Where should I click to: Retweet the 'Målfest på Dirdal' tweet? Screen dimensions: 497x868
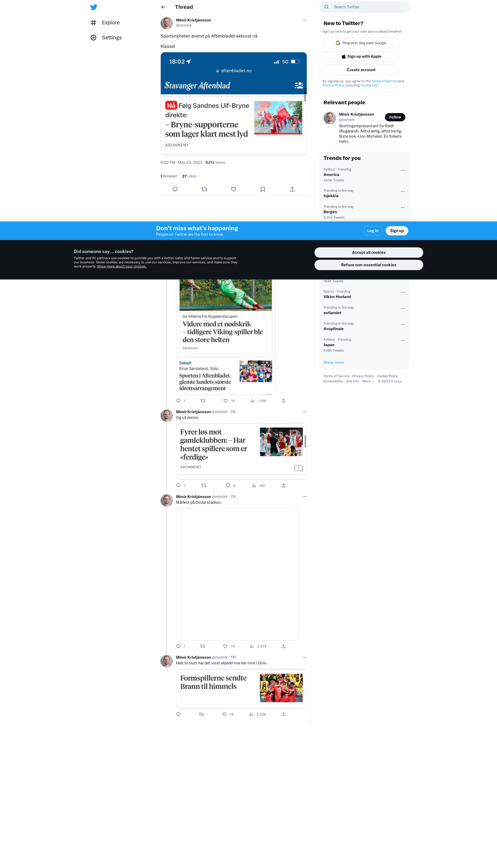point(202,646)
